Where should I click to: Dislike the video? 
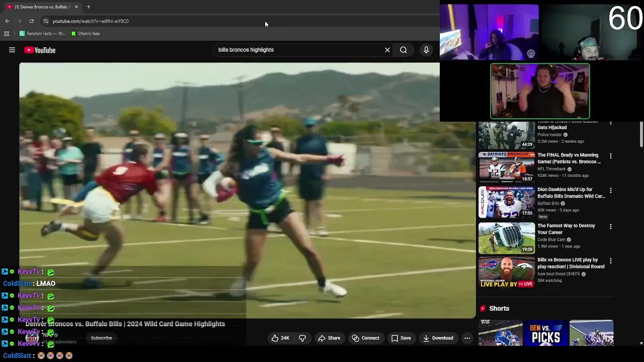tap(302, 338)
